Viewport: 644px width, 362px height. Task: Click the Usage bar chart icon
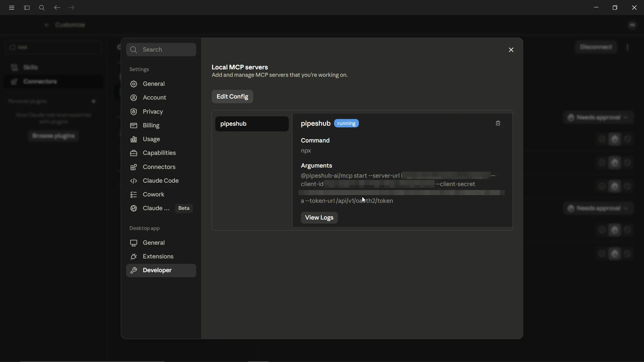pos(134,139)
